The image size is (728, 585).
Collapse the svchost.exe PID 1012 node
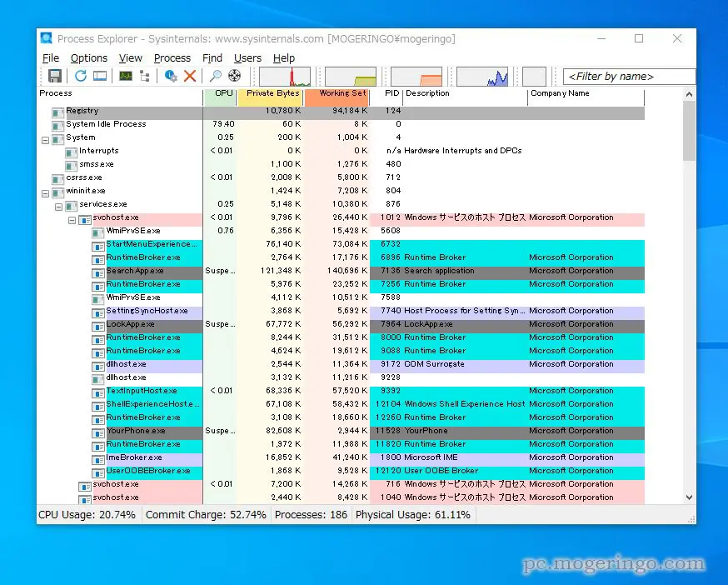point(72,220)
